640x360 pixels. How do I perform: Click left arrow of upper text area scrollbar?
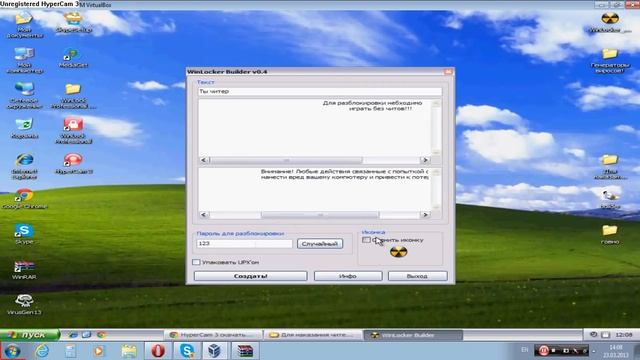[204, 160]
